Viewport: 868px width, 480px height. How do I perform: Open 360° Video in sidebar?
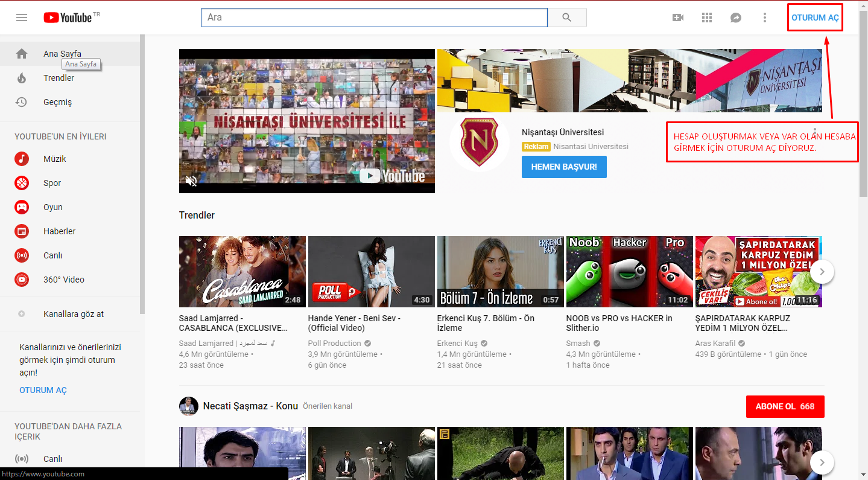70,280
